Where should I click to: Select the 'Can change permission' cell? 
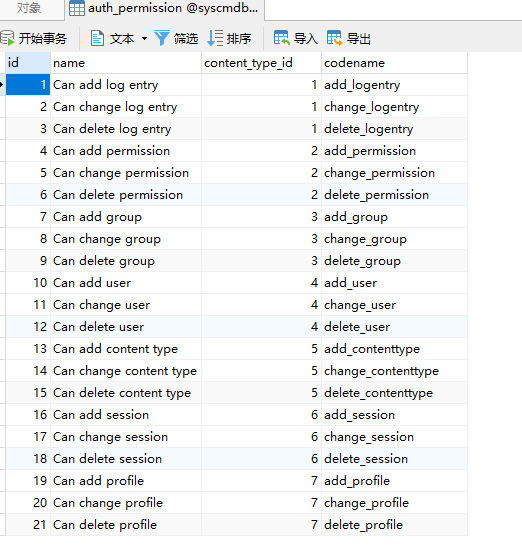(x=126, y=173)
